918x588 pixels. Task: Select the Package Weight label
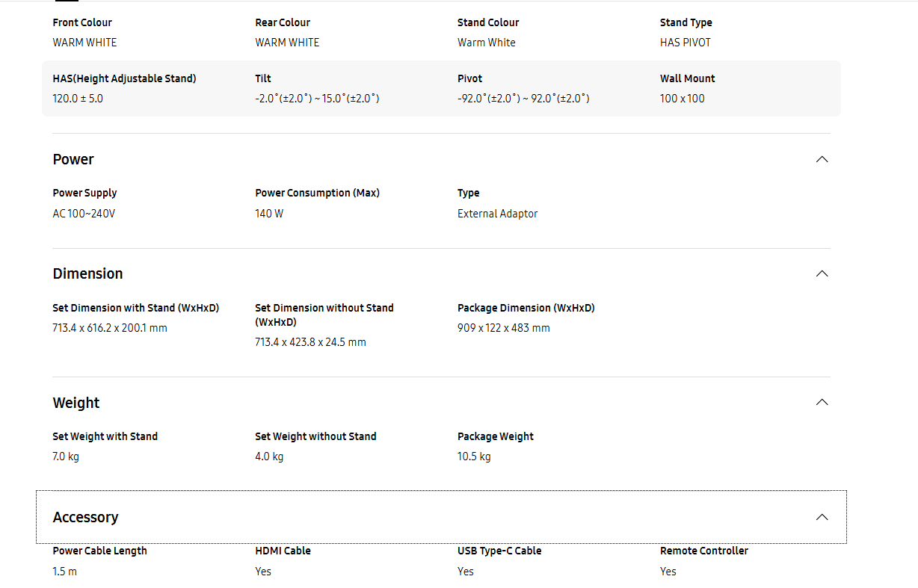point(496,436)
